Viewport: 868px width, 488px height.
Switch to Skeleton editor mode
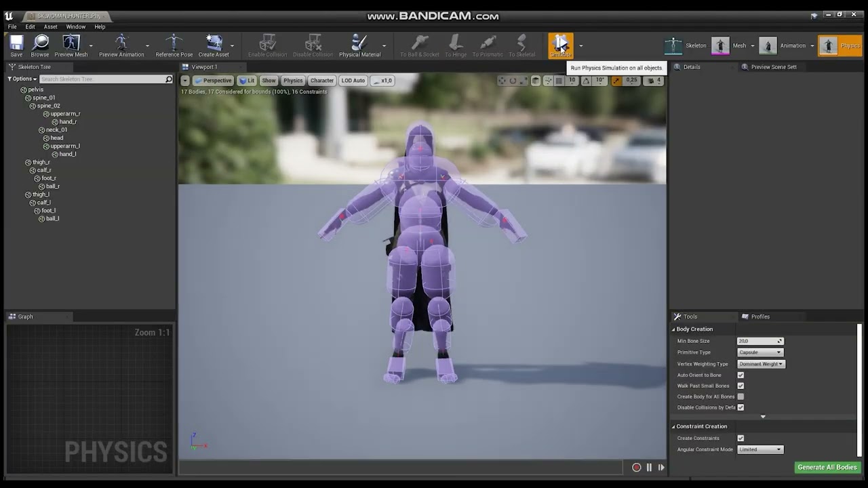pyautogui.click(x=686, y=45)
